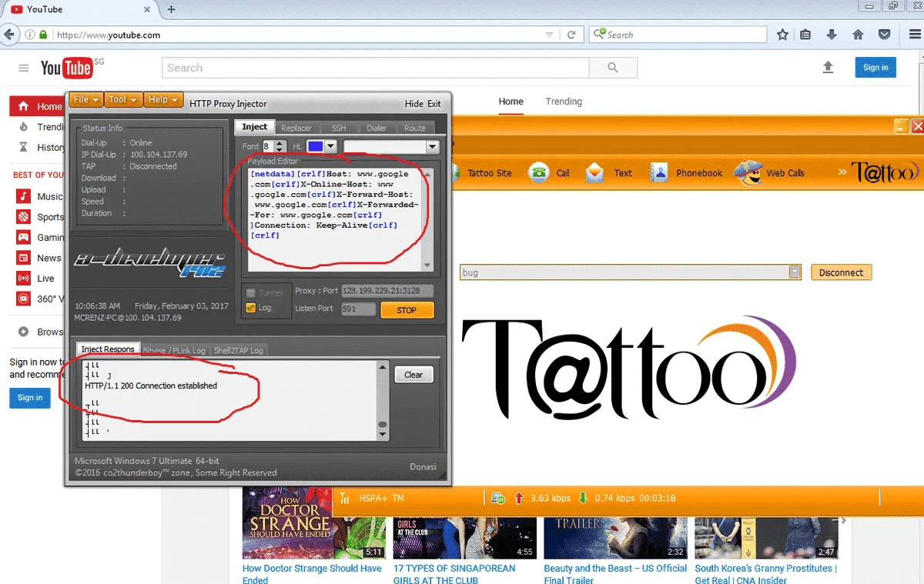Click the payload editor scrollbar

coord(428,219)
